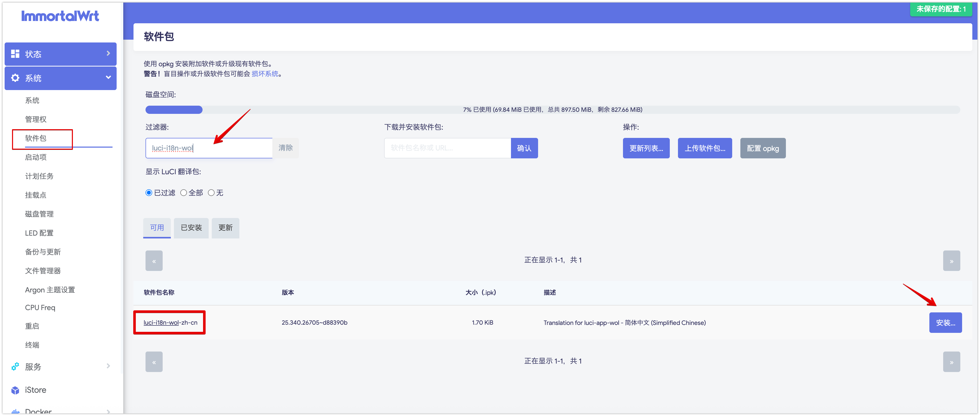
Task: Go to previous page using top « button
Action: [154, 261]
